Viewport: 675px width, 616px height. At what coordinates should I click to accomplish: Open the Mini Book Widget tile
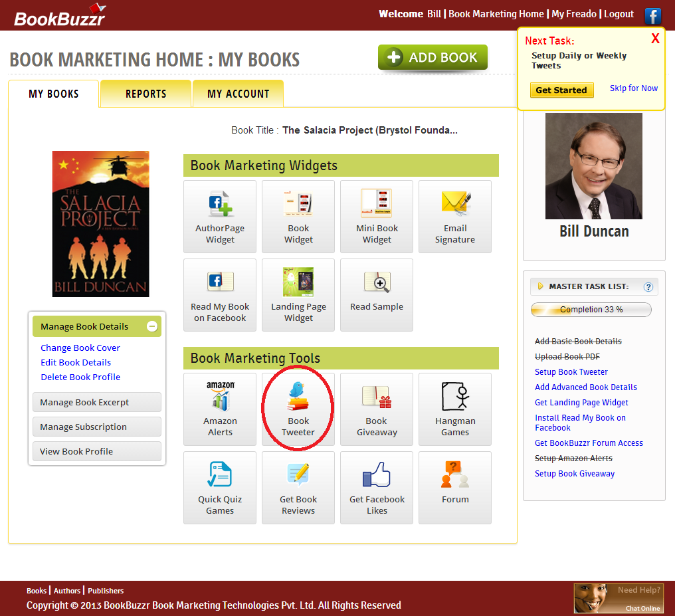click(377, 217)
